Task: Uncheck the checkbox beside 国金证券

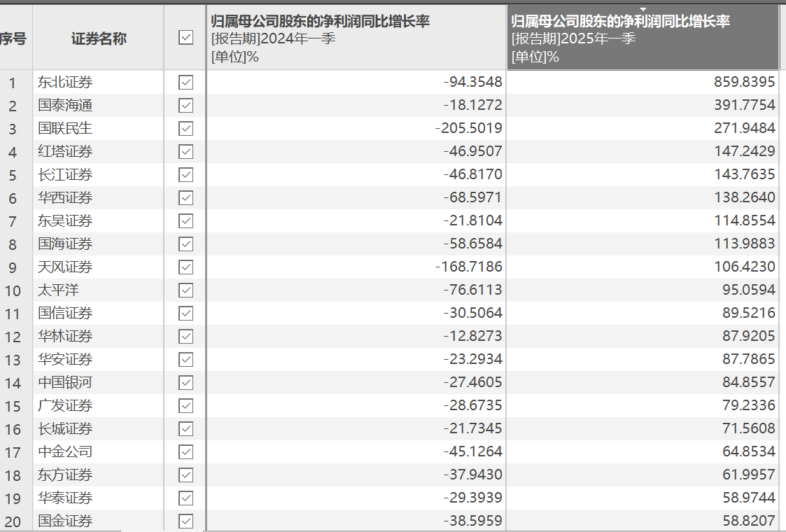Action: pos(185,521)
